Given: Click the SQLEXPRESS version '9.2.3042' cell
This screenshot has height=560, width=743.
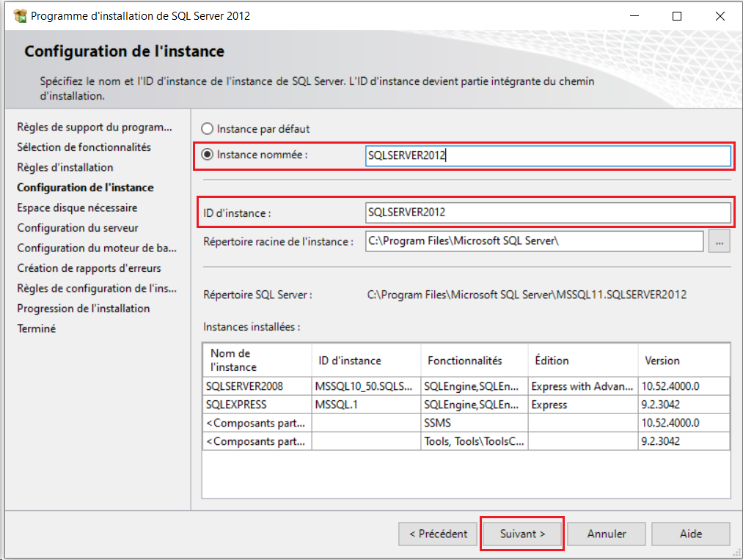Looking at the screenshot, I should [x=684, y=405].
